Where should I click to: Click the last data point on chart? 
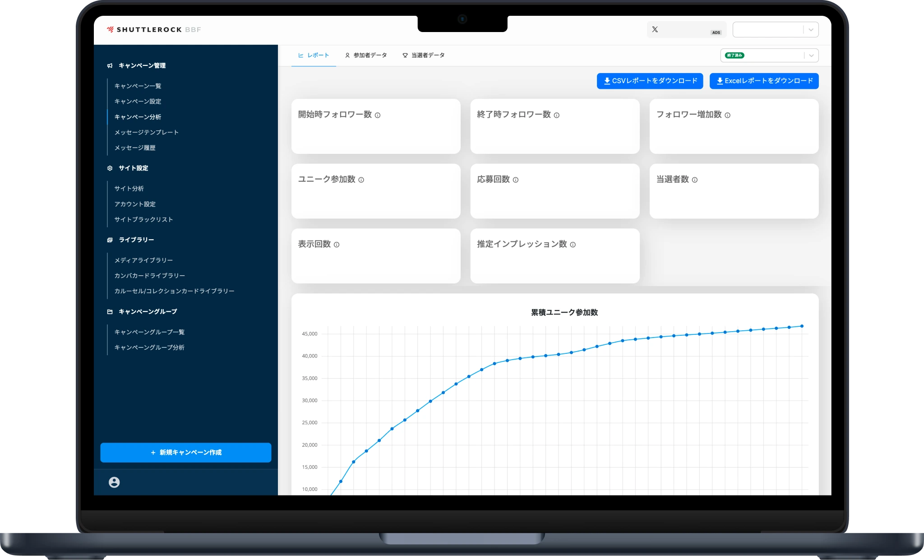(x=802, y=326)
